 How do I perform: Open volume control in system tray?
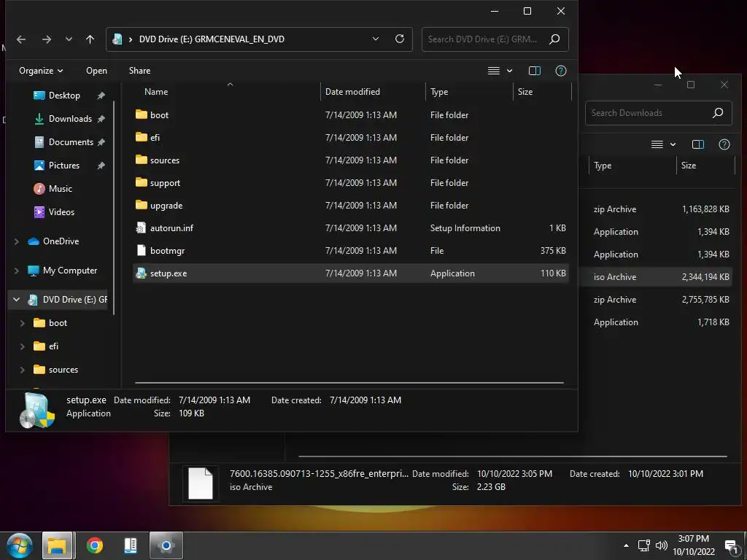coord(661,545)
